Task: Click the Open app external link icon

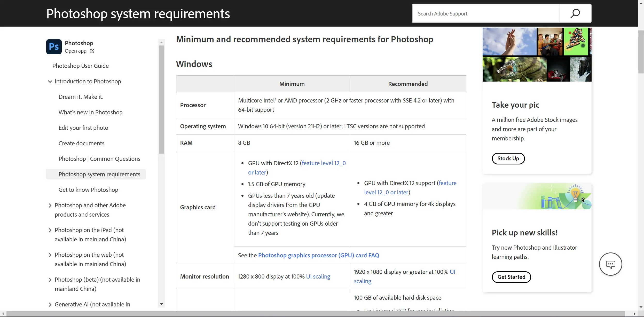Action: (92, 51)
